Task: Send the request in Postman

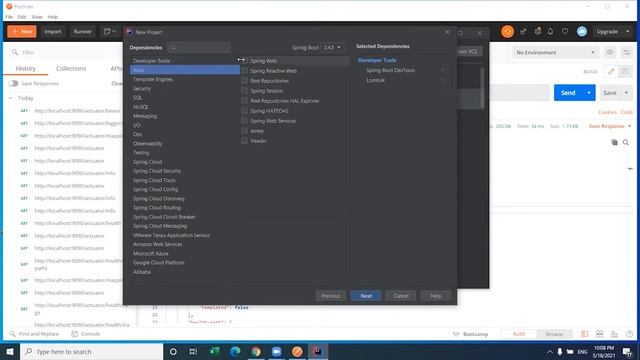Action: (568, 93)
